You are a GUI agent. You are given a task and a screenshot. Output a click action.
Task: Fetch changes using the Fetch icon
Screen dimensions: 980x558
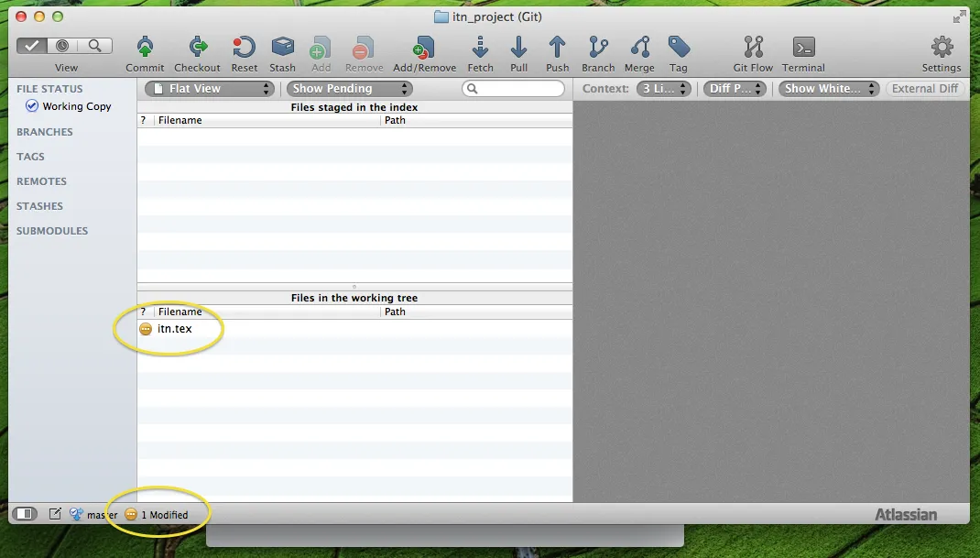480,48
